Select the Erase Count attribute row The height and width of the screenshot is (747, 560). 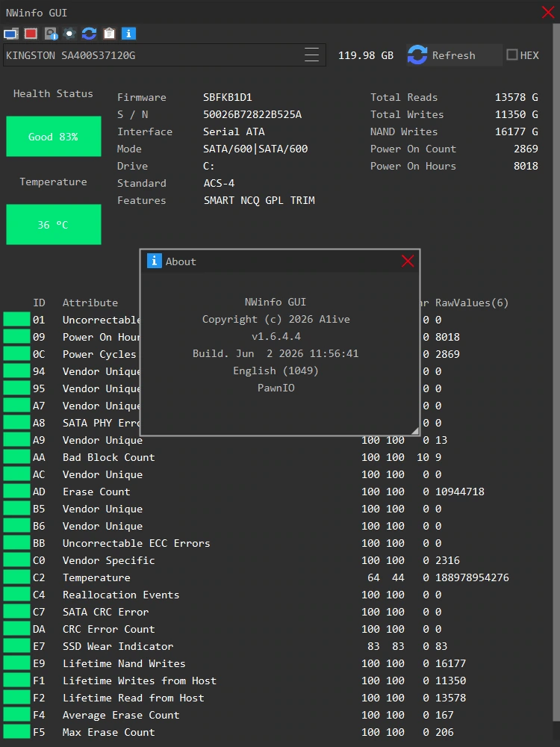pos(276,492)
